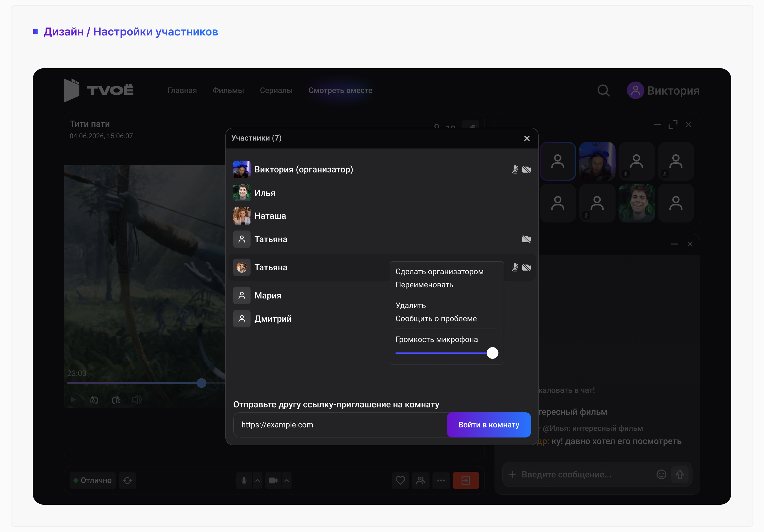
Task: Click the player volume speaker icon
Action: [x=137, y=400]
